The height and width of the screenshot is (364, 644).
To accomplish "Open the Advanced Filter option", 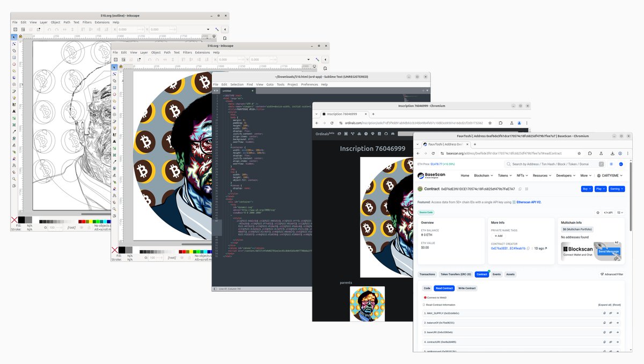I will click(x=612, y=274).
